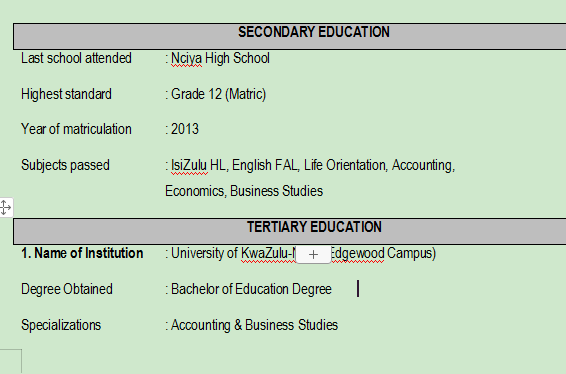
Task: Click the bold Name of Institution label
Action: (89, 253)
